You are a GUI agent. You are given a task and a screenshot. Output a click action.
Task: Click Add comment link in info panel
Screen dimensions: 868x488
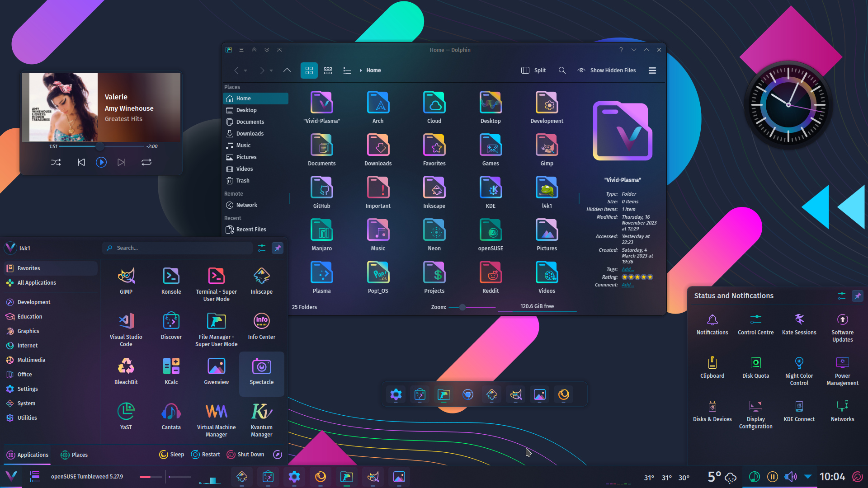click(x=627, y=285)
